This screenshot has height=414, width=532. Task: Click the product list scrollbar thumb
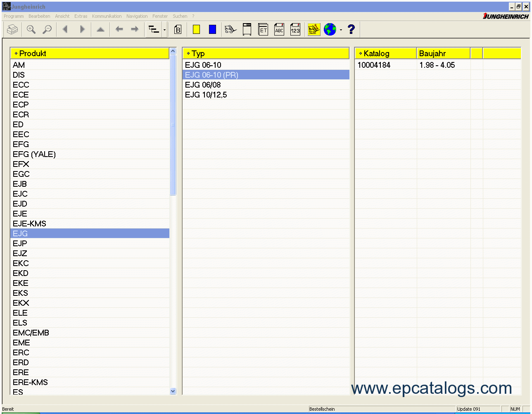coord(173,125)
